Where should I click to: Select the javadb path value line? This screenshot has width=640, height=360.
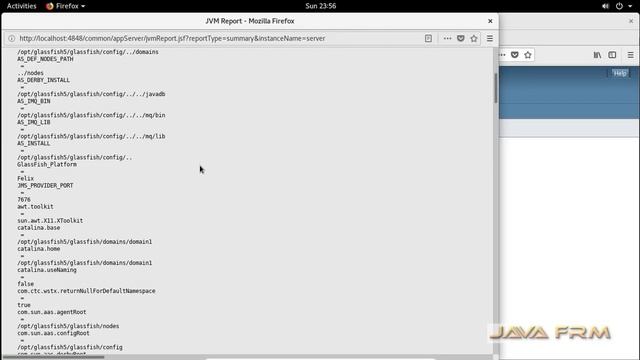pyautogui.click(x=91, y=94)
